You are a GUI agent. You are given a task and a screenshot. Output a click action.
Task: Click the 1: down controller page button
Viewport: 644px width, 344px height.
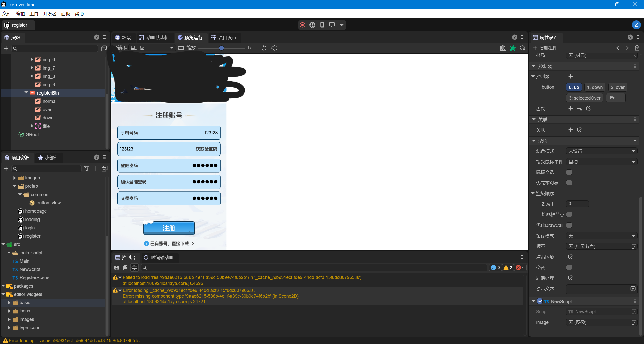[x=595, y=87]
